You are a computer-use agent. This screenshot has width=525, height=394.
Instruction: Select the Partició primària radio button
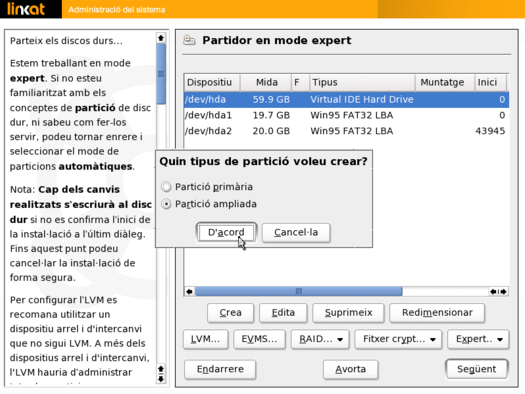pyautogui.click(x=166, y=186)
